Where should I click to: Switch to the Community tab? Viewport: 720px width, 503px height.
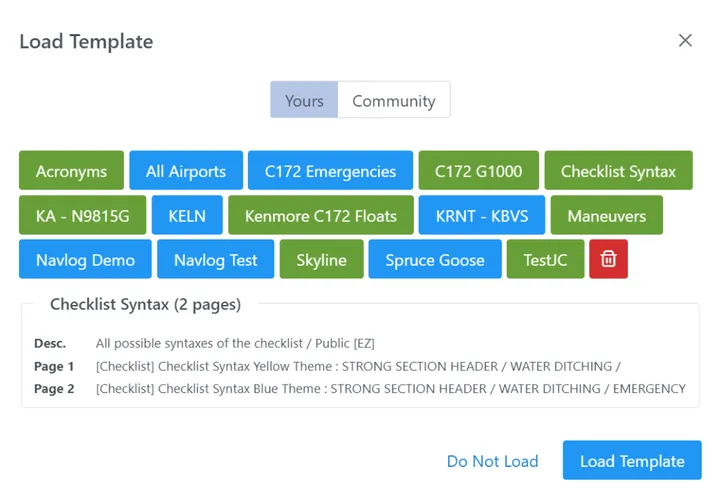pos(393,100)
